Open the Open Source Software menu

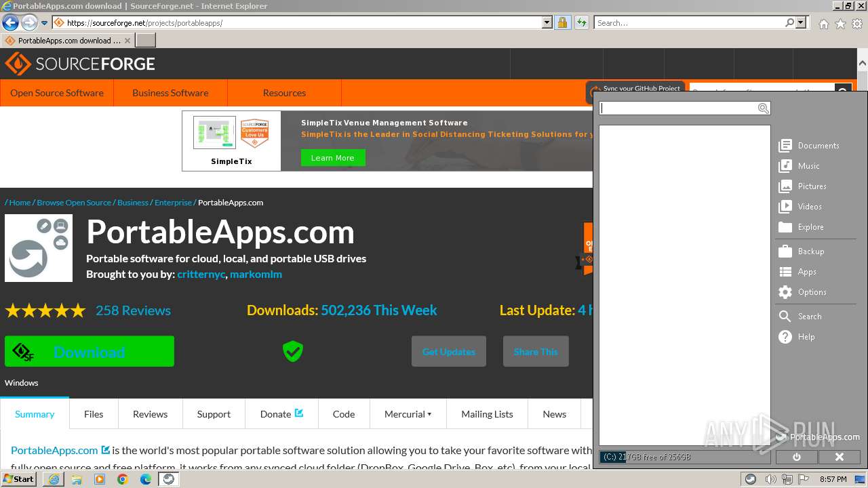[x=57, y=93]
